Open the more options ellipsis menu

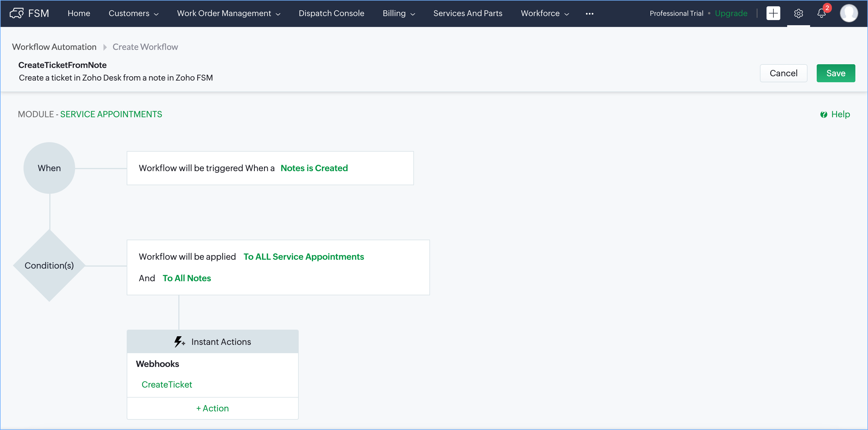click(x=589, y=13)
